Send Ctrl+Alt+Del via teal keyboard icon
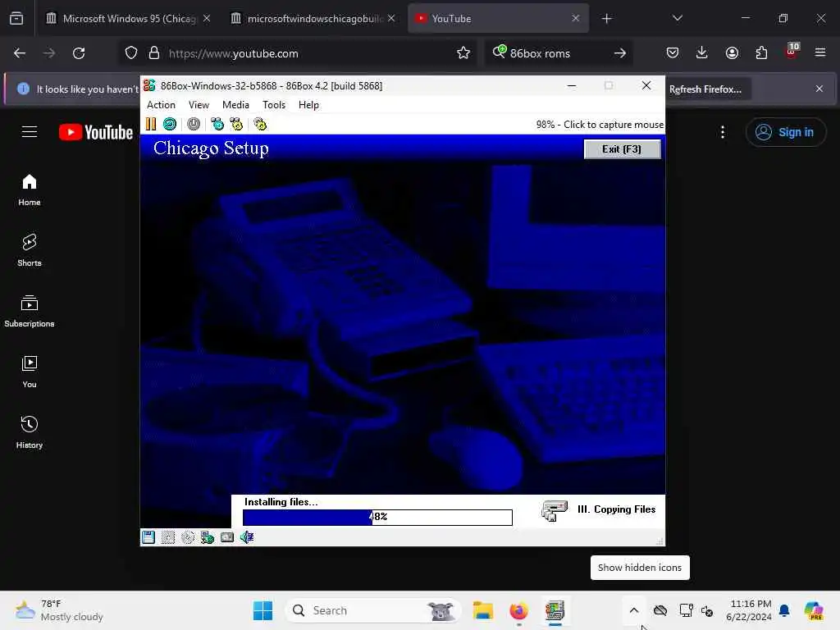This screenshot has height=630, width=840. point(217,125)
